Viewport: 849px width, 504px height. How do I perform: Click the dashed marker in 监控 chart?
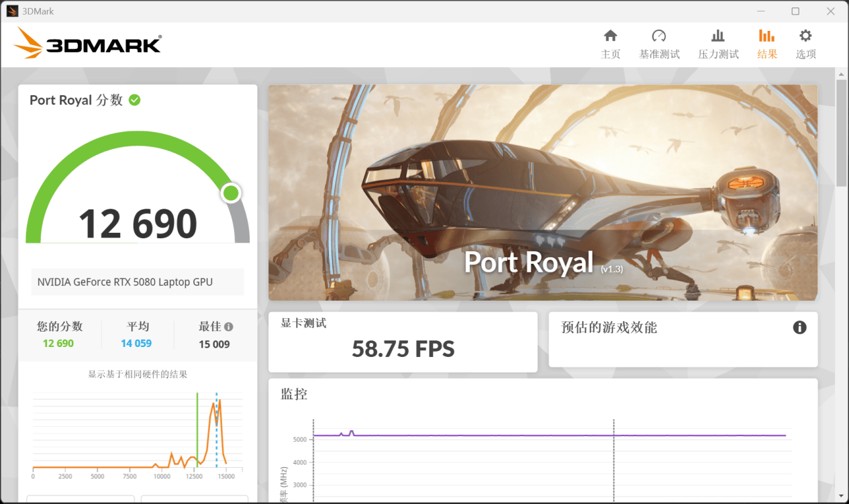(614, 463)
